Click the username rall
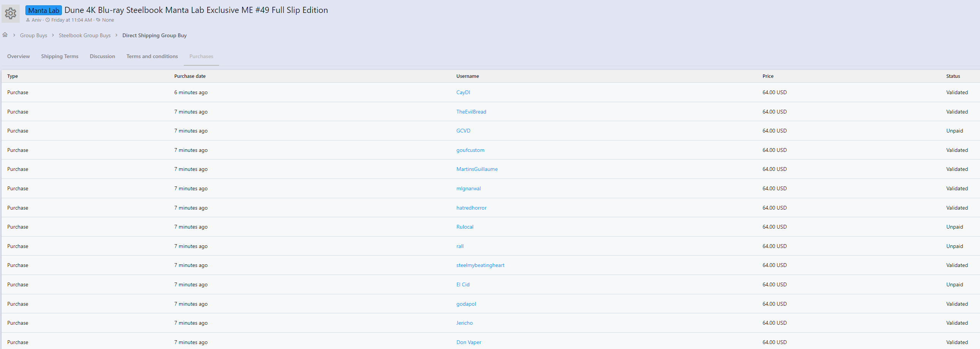 pyautogui.click(x=460, y=246)
